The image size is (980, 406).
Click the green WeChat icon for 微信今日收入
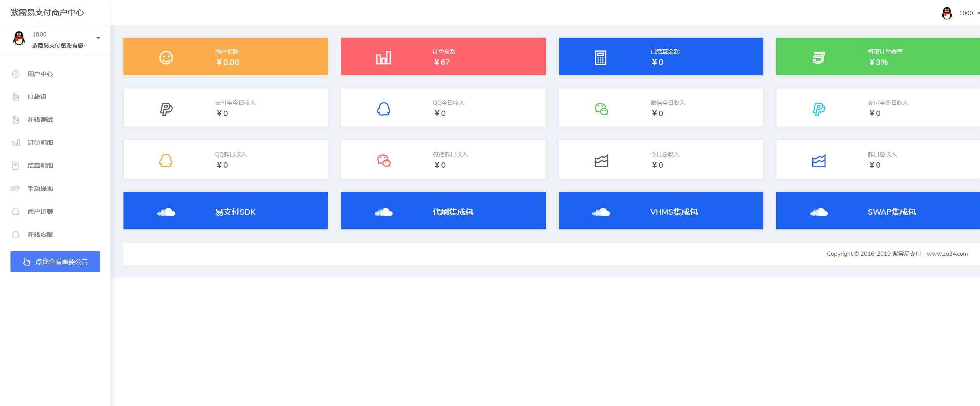[601, 109]
